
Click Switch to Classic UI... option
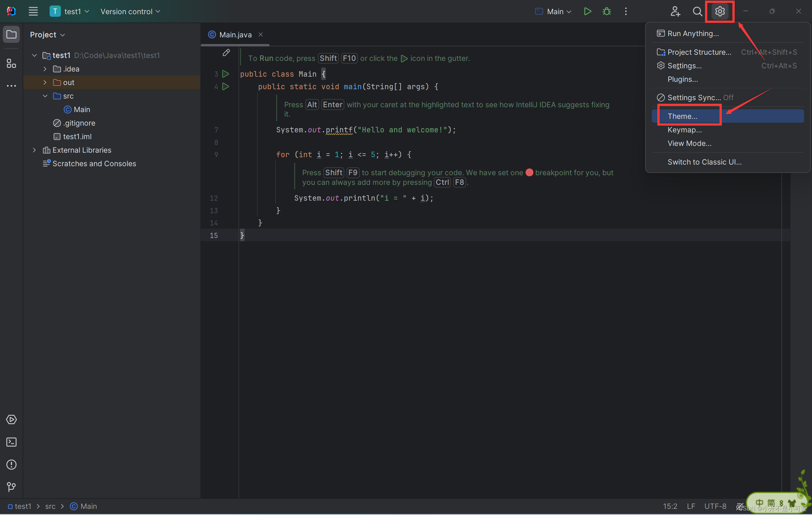click(704, 162)
